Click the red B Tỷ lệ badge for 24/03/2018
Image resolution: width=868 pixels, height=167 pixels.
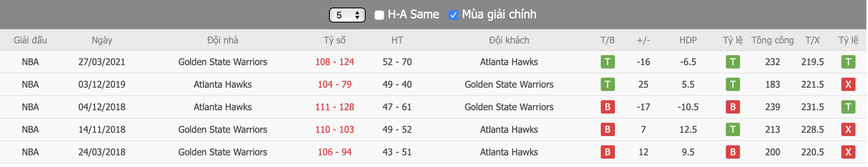[733, 152]
